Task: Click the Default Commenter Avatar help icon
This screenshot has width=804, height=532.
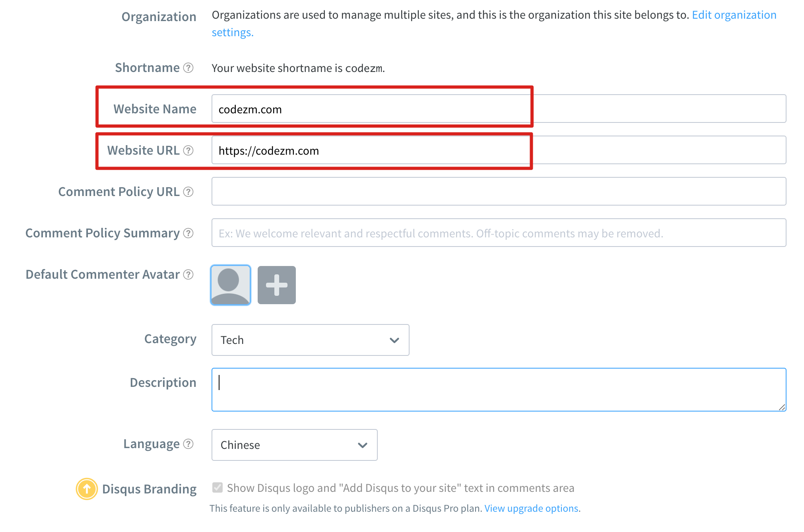Action: pyautogui.click(x=188, y=275)
